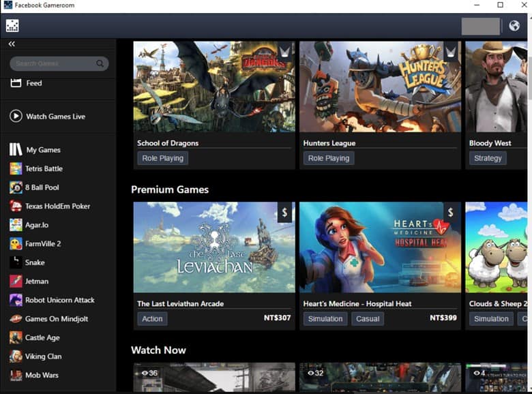
Task: Click Hunters League crown badge
Action: 451,52
